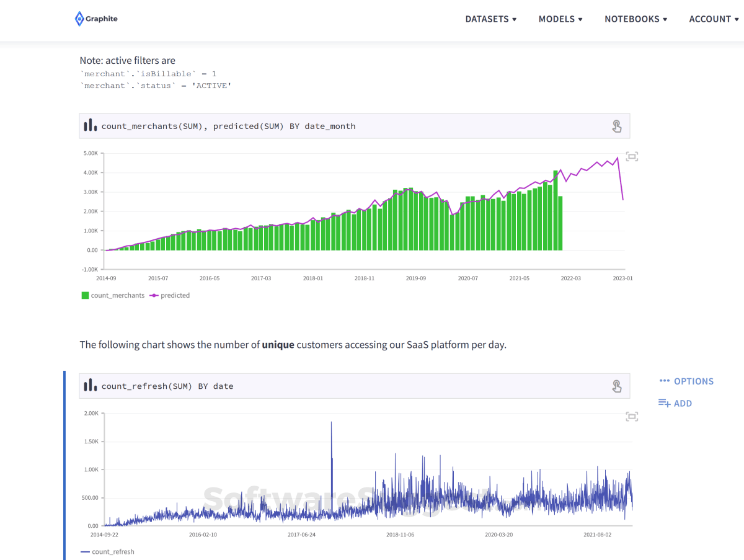The image size is (744, 560).
Task: Click the unique customers description paragraph
Action: coord(293,345)
